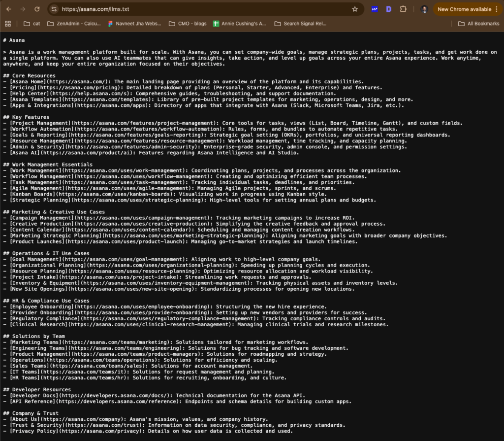Viewport: 504px width, 441px height.
Task: Click the browser back arrow
Action: (9, 9)
